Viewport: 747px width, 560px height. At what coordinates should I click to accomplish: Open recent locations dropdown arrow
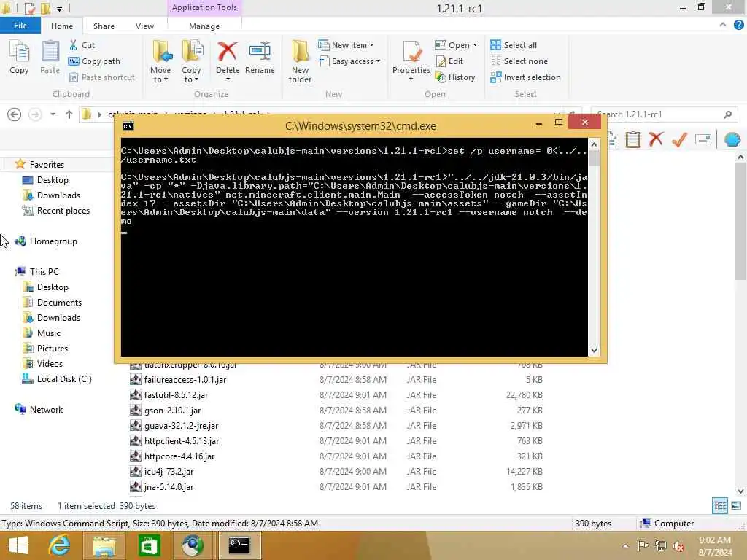tap(53, 114)
